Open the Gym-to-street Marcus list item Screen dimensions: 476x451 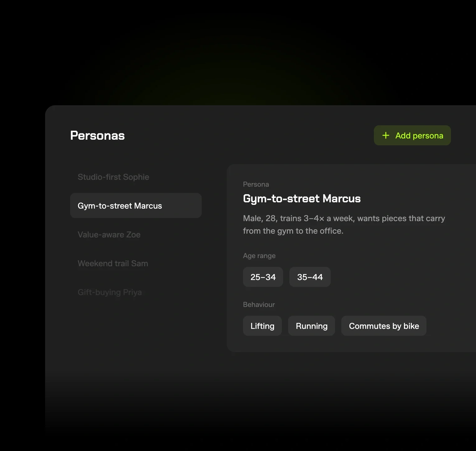point(136,205)
